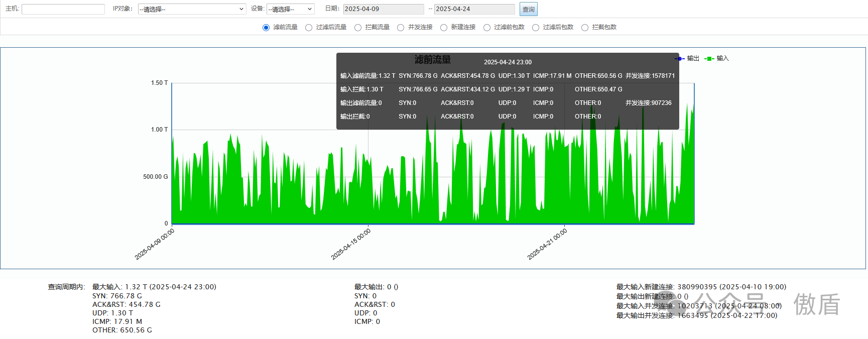Expand the 设备 dropdown list
868x339 pixels.
tap(290, 9)
